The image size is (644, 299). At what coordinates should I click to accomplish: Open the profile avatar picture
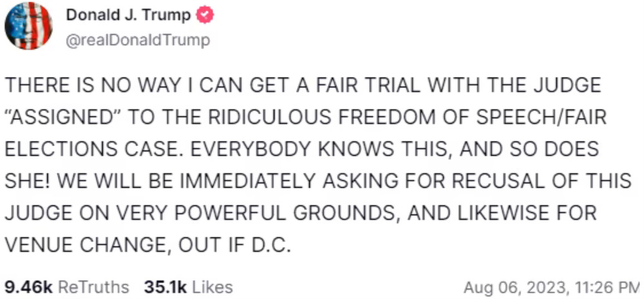point(29,26)
